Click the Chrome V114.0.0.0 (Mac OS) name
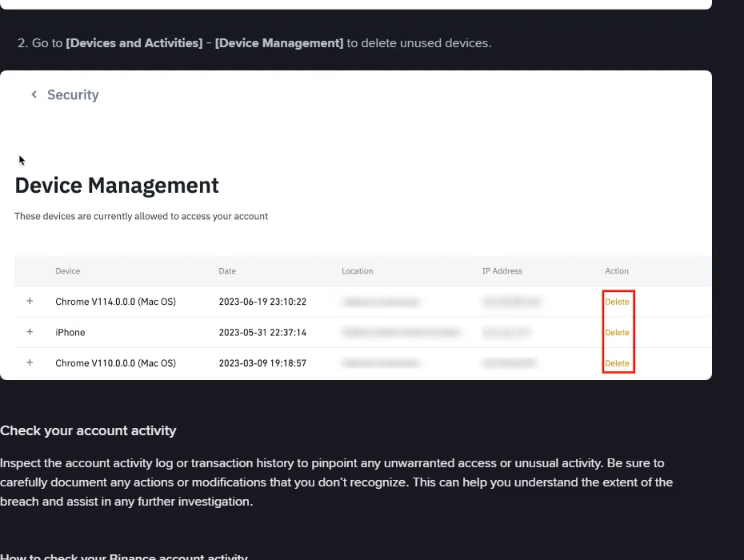 tap(116, 302)
